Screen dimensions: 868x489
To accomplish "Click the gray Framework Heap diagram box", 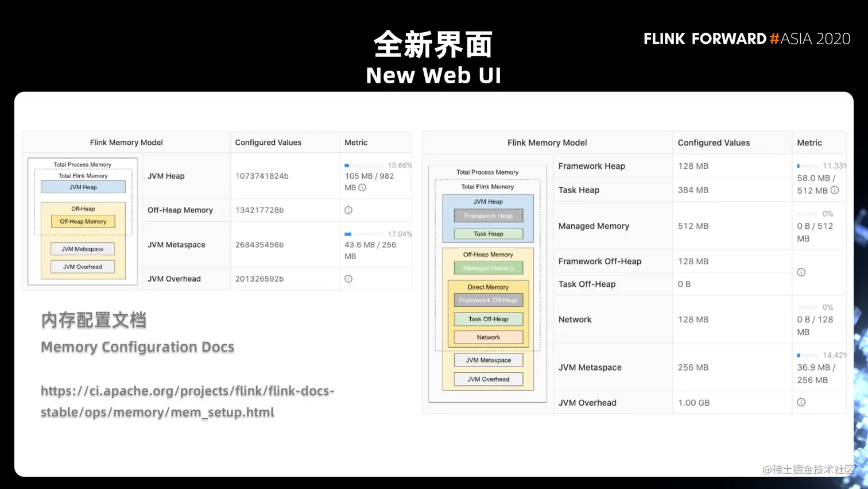I will (489, 216).
